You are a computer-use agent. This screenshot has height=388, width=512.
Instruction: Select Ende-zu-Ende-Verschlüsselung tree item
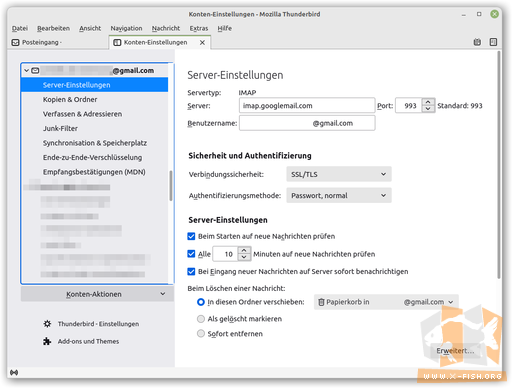click(95, 157)
